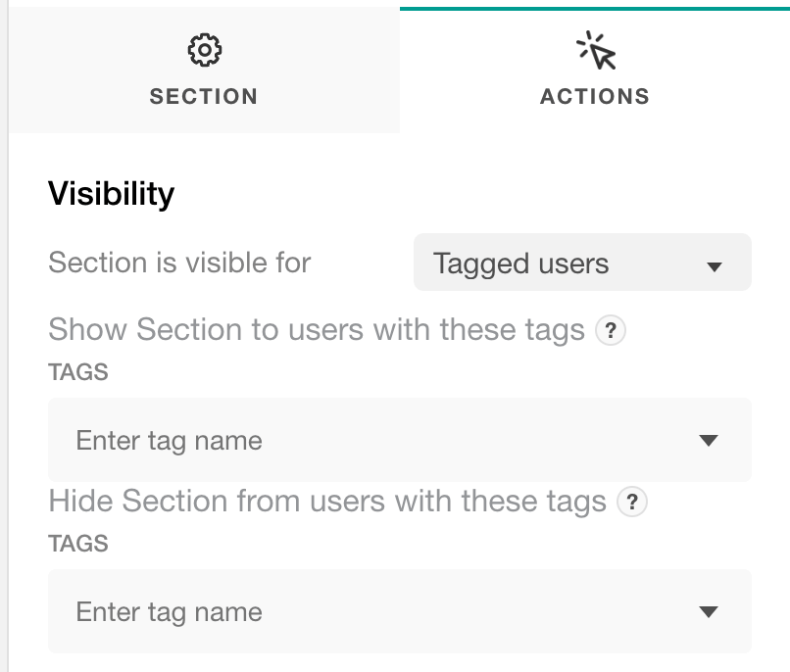Image resolution: width=790 pixels, height=672 pixels.
Task: Select the Actions tab label
Action: (x=595, y=96)
